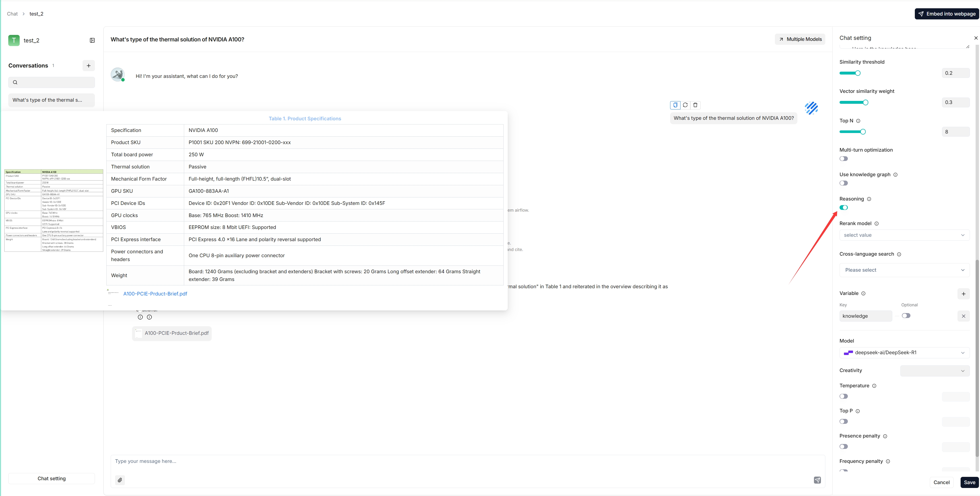Add a variable with the plus icon

click(x=963, y=293)
